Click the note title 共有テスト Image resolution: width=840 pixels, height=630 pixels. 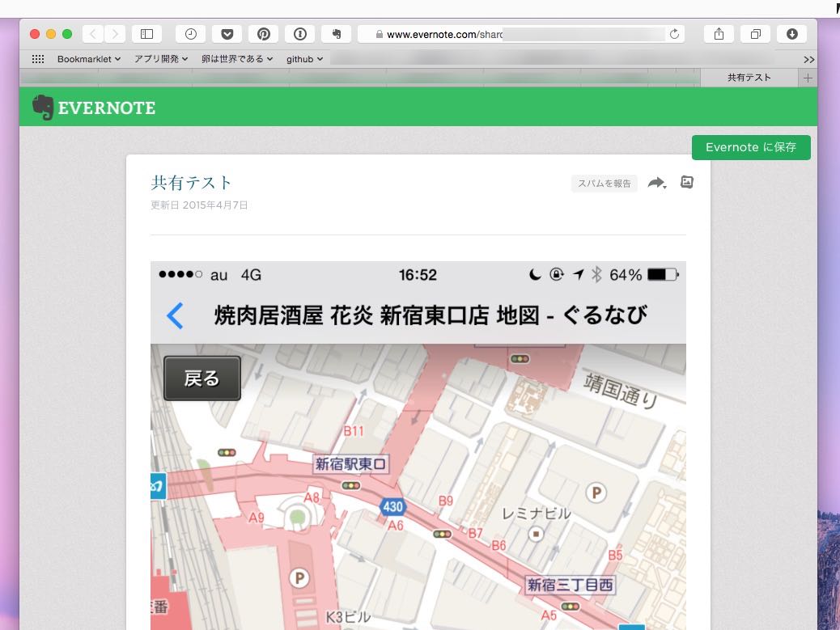[191, 183]
